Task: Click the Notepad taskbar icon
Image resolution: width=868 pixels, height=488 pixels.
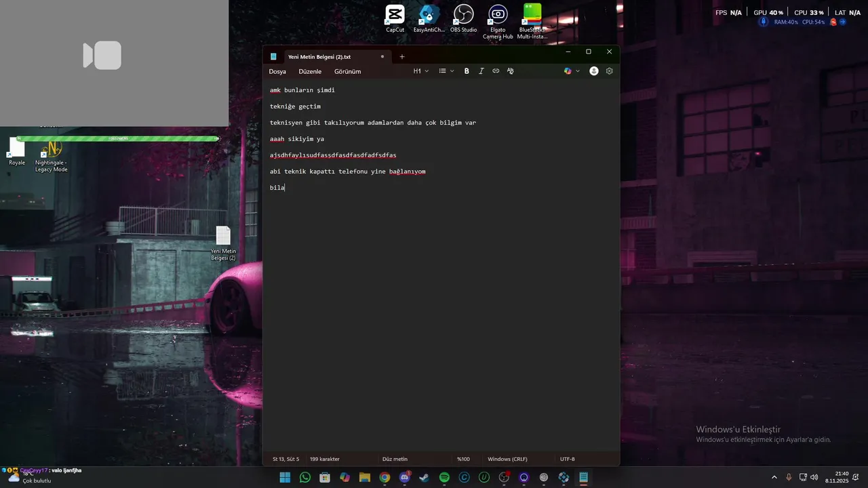Action: [583, 478]
